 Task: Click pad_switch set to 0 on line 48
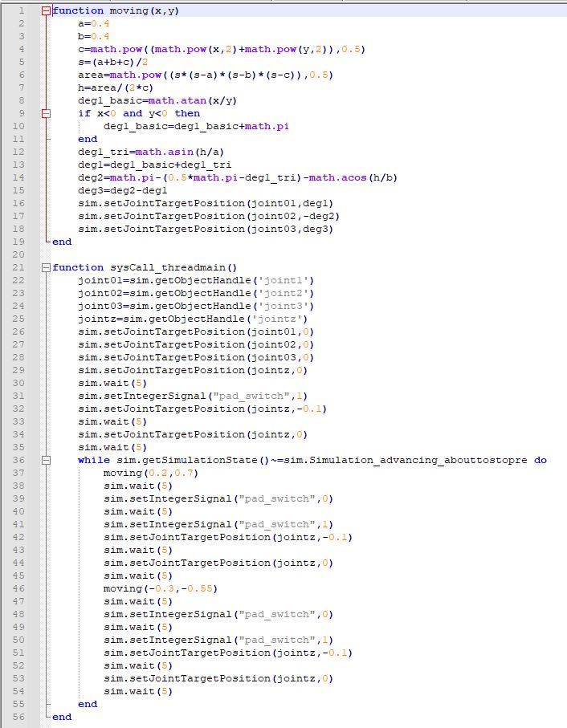(218, 614)
